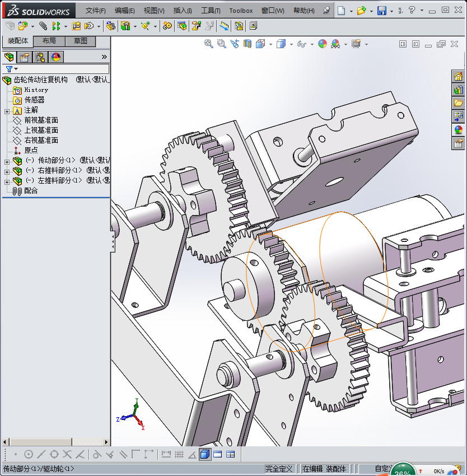
Task: Click the feature tree filter input field
Action: click(x=62, y=69)
